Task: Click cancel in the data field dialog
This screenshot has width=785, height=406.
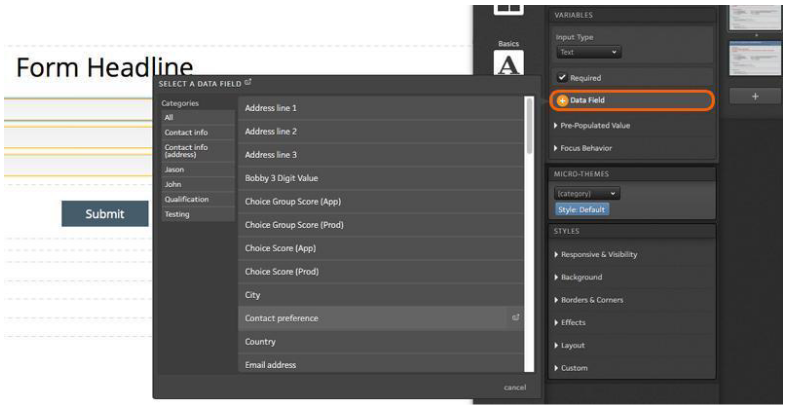Action: click(514, 387)
